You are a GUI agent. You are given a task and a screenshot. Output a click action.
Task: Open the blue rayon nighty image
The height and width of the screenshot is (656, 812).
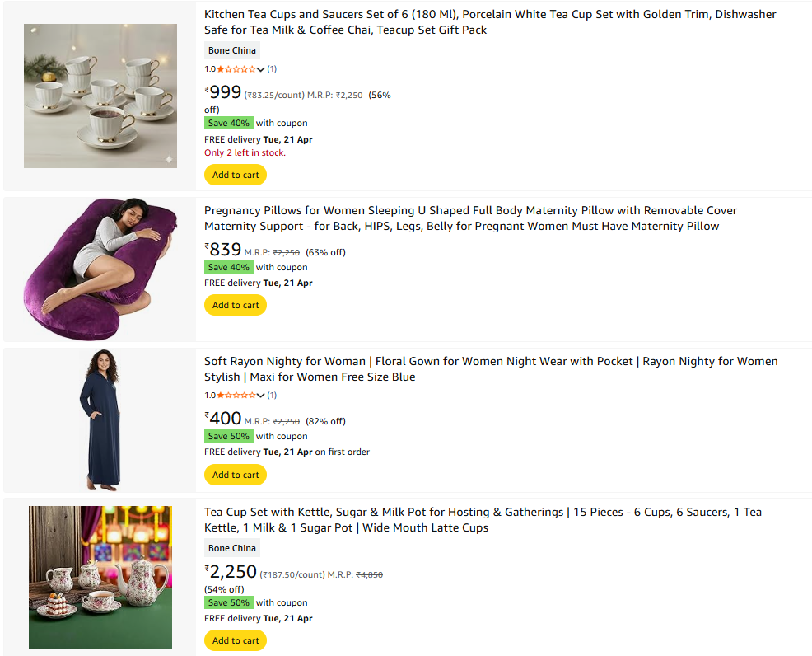coord(100,419)
